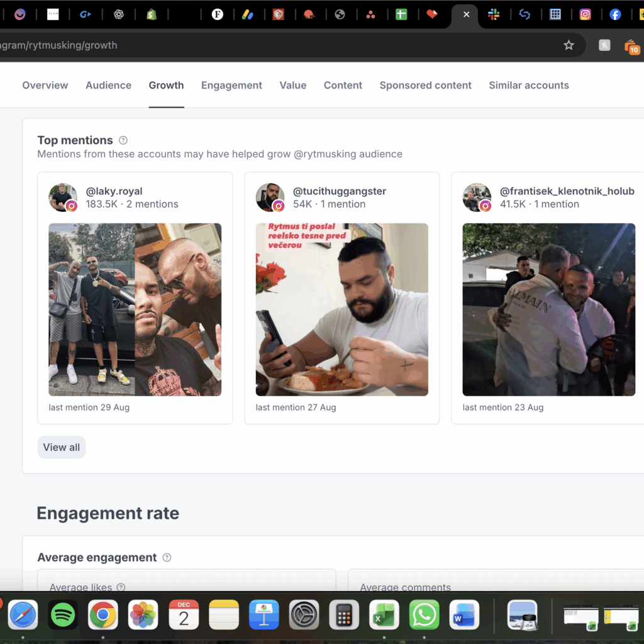Open Microsoft Excel from the dock
Viewport: 644px width, 644px height.
point(384,614)
